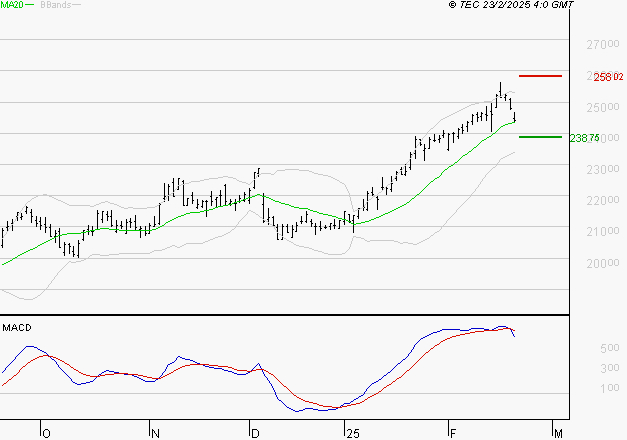Click the 21000 price axis label
Image resolution: width=627 pixels, height=440 pixels.
click(603, 231)
